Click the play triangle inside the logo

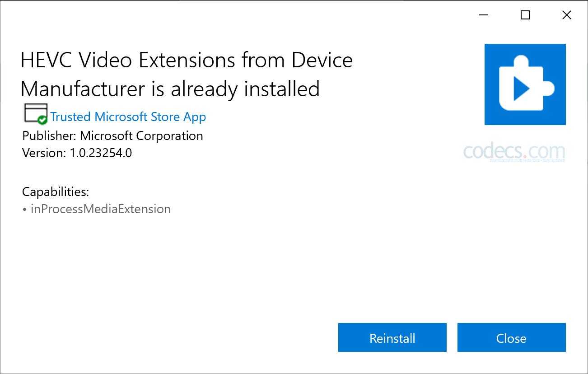(x=522, y=89)
